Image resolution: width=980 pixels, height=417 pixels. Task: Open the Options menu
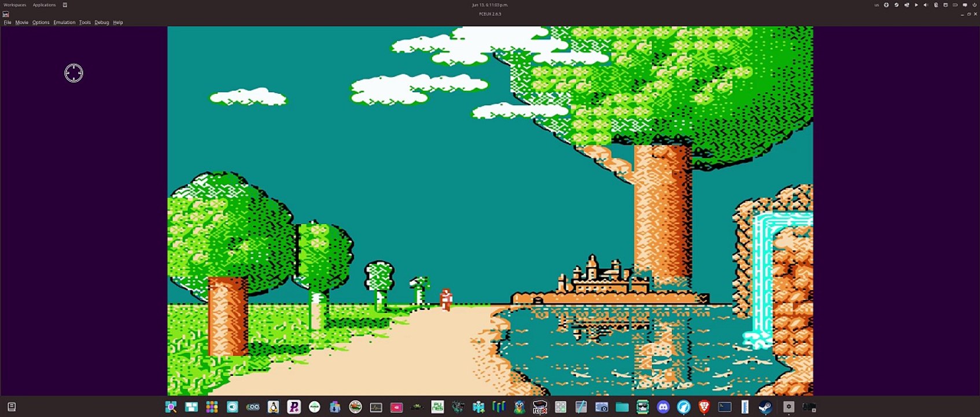pos(40,22)
